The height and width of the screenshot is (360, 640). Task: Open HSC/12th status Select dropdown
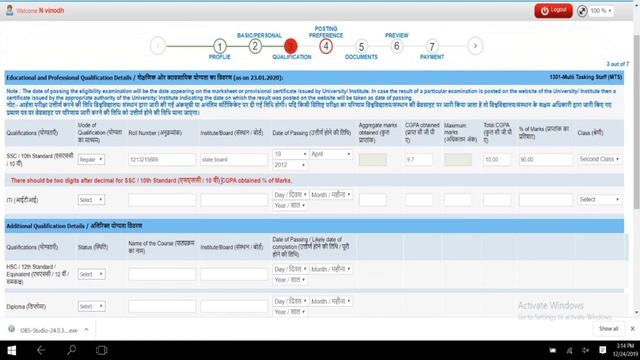click(x=91, y=274)
